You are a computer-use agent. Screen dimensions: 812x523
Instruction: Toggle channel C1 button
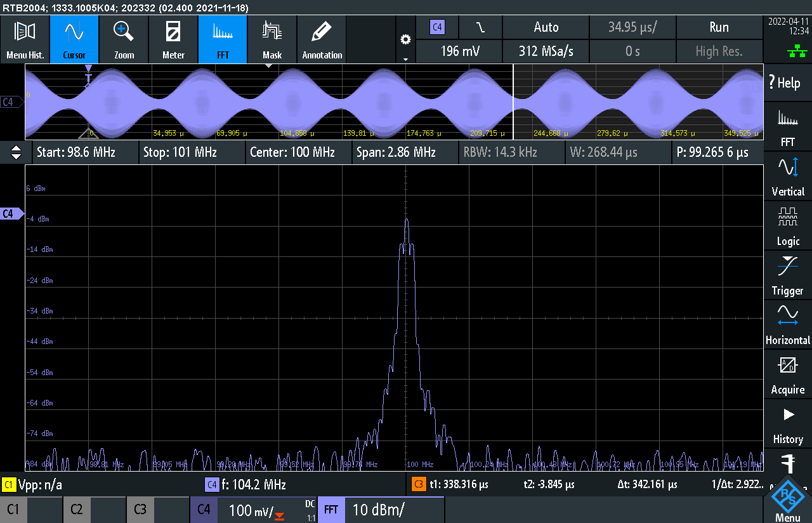[x=31, y=510]
